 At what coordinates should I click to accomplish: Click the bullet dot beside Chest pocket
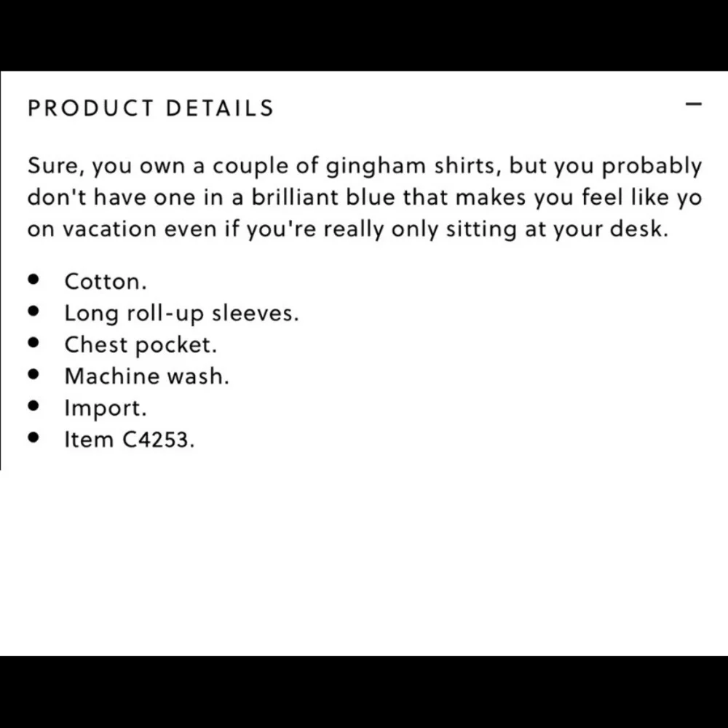33,344
